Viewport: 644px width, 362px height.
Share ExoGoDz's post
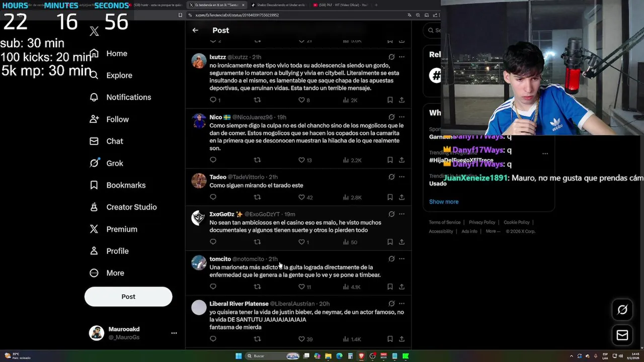coord(401,242)
